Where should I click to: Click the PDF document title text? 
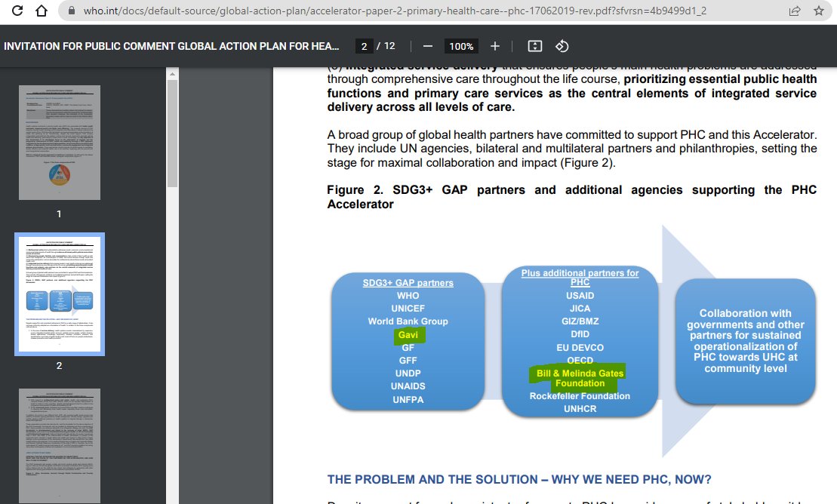coord(171,47)
